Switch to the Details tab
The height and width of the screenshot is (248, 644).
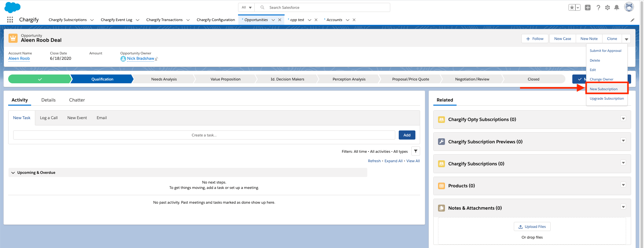point(48,100)
